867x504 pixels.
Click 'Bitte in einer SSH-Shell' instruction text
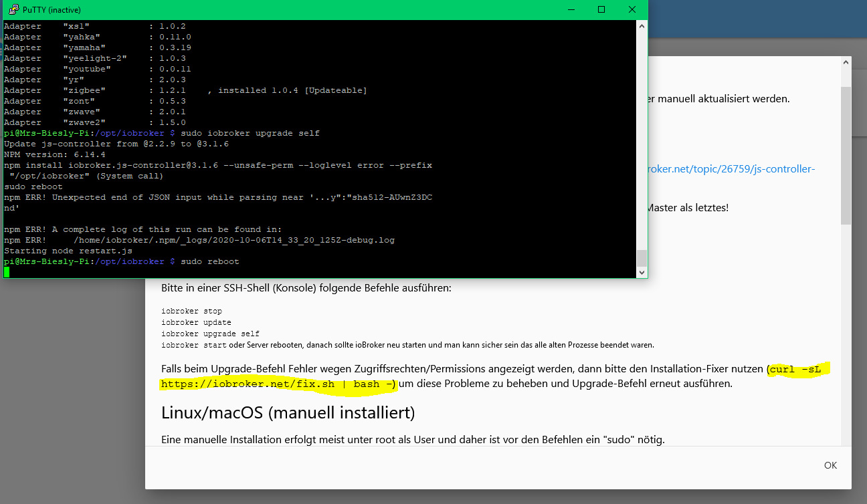[306, 289]
